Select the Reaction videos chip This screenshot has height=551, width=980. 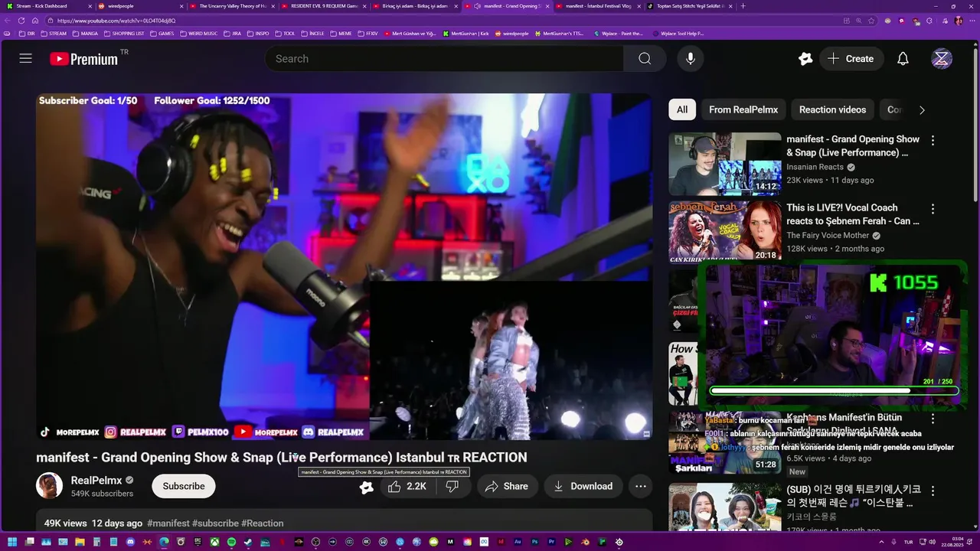pos(832,109)
